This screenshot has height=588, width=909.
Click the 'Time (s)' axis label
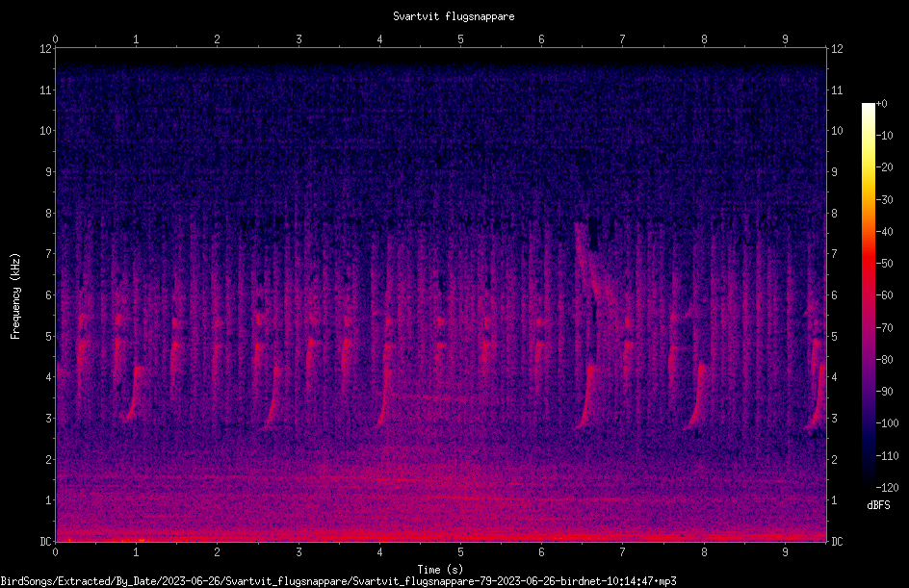coord(440,570)
